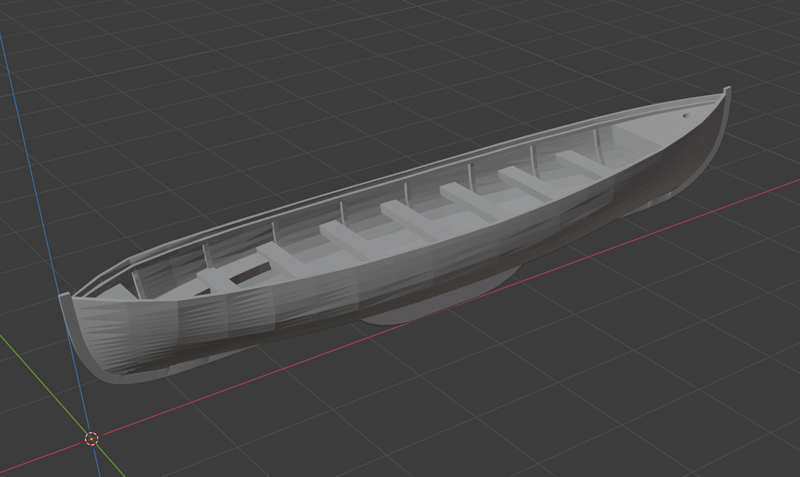800x477 pixels.
Task: Click the dark rectangular opening in the boat floor
Action: tap(249, 274)
